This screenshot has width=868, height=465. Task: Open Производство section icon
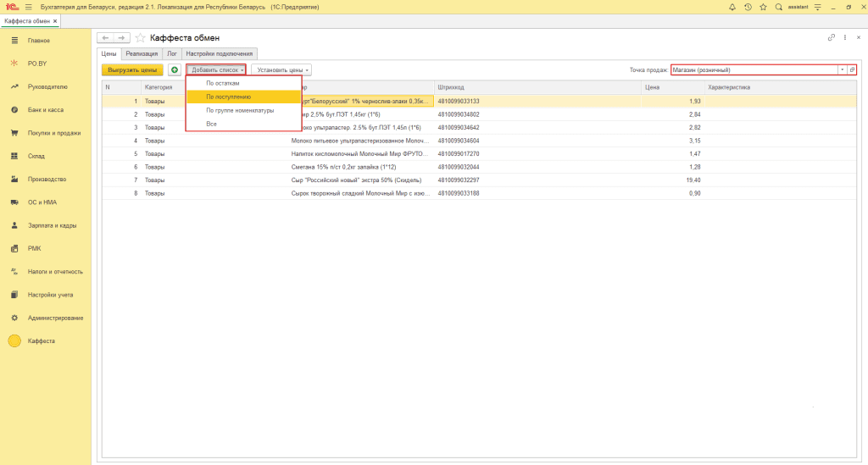14,180
